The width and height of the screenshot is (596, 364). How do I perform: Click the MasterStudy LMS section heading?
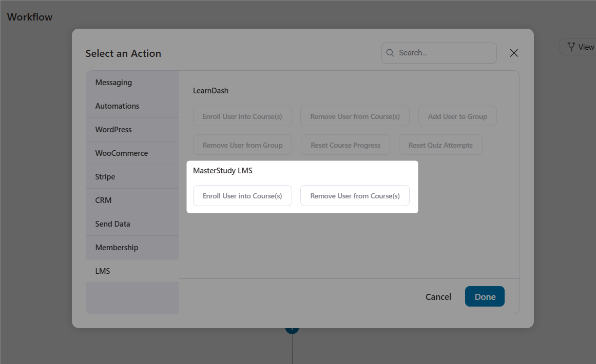pyautogui.click(x=223, y=171)
